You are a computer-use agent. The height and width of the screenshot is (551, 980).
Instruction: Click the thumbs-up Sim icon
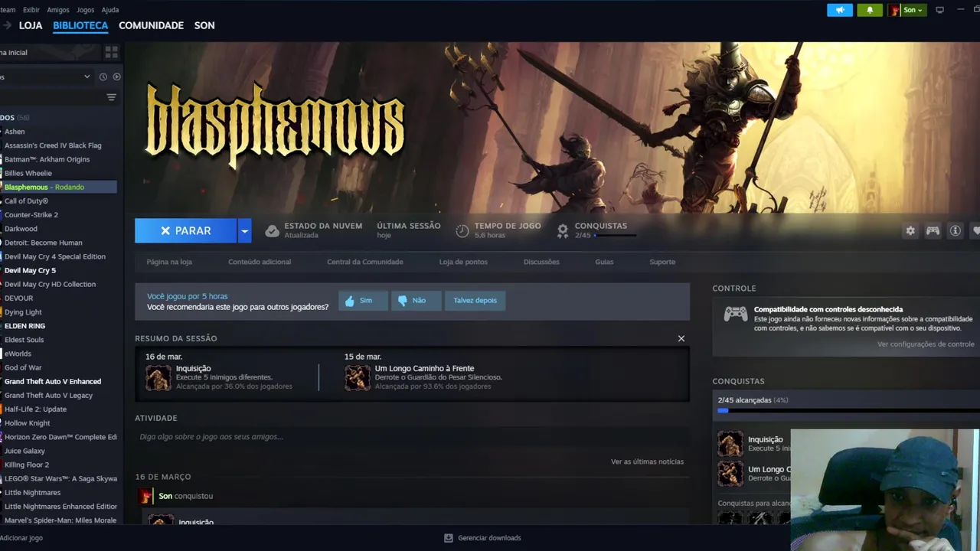pyautogui.click(x=350, y=301)
